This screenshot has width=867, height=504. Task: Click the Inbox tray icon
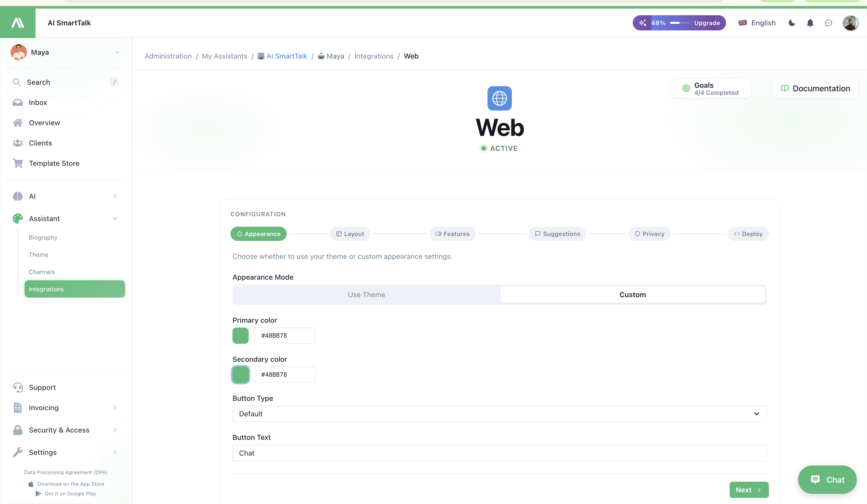point(17,102)
